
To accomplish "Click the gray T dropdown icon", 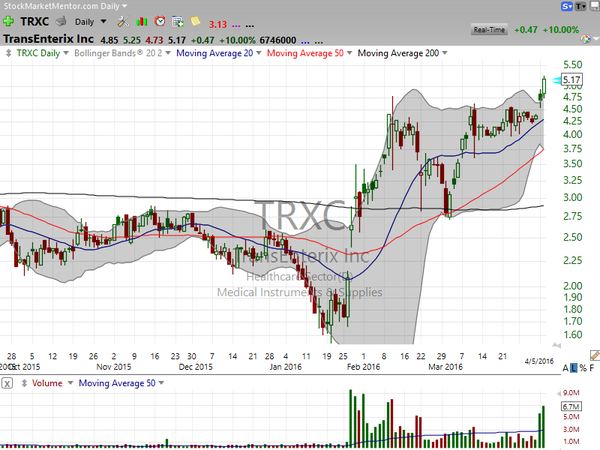I will [580, 6].
